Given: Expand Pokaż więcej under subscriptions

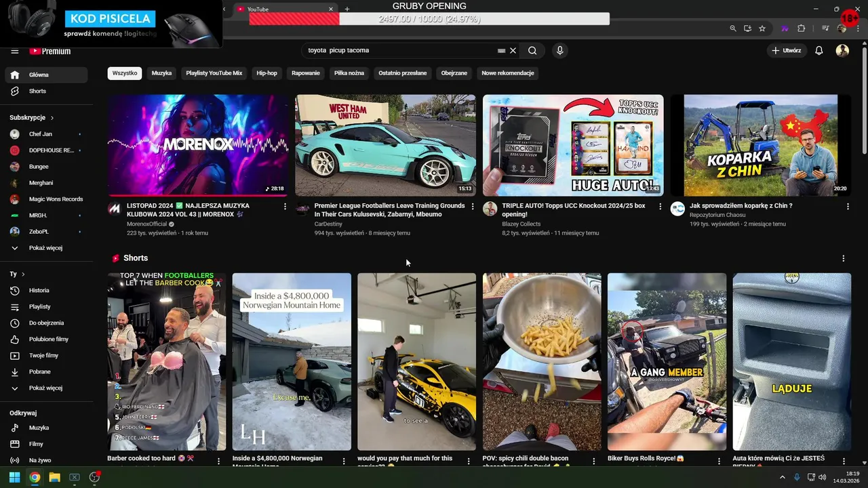Looking at the screenshot, I should [x=46, y=248].
